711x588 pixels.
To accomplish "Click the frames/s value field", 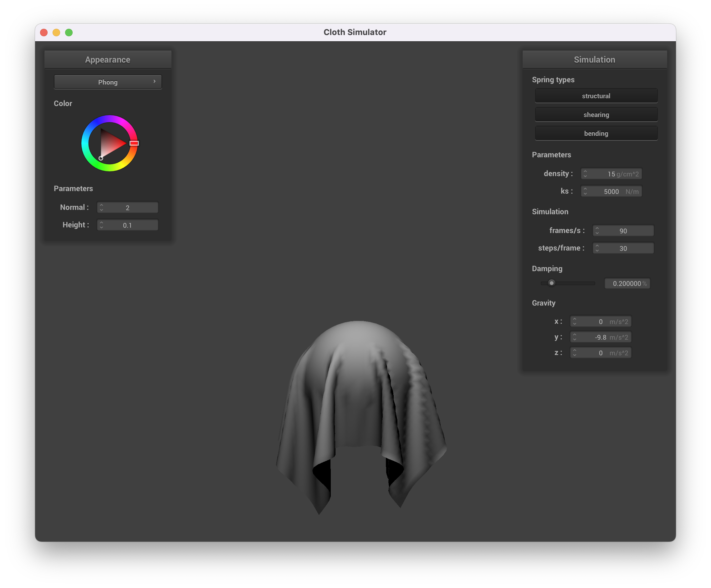I will pyautogui.click(x=623, y=231).
